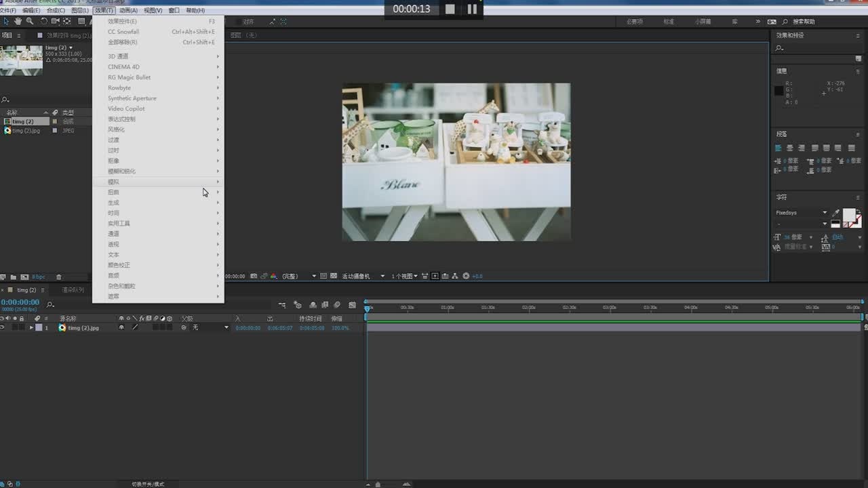Click the current timecode 0:00:00:00 field

(x=20, y=302)
